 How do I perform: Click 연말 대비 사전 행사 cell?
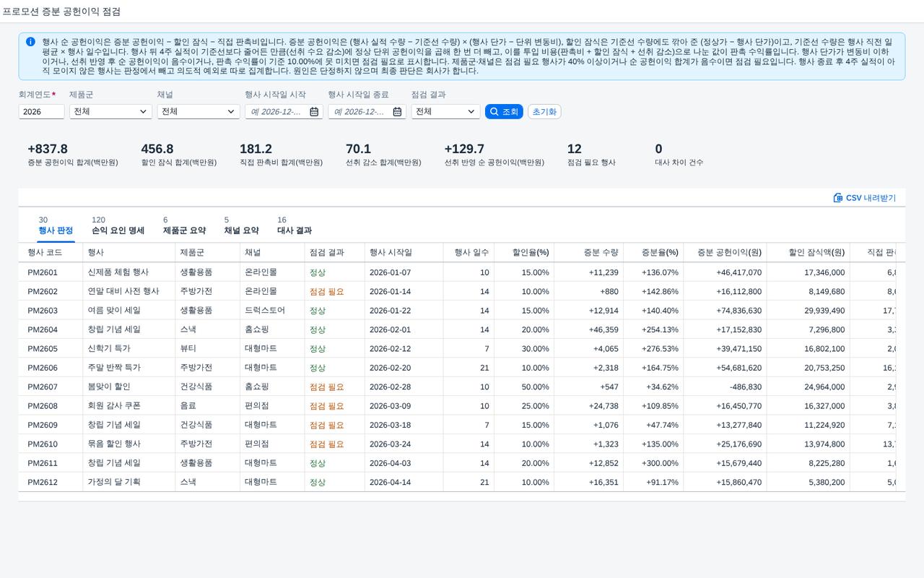(x=123, y=291)
